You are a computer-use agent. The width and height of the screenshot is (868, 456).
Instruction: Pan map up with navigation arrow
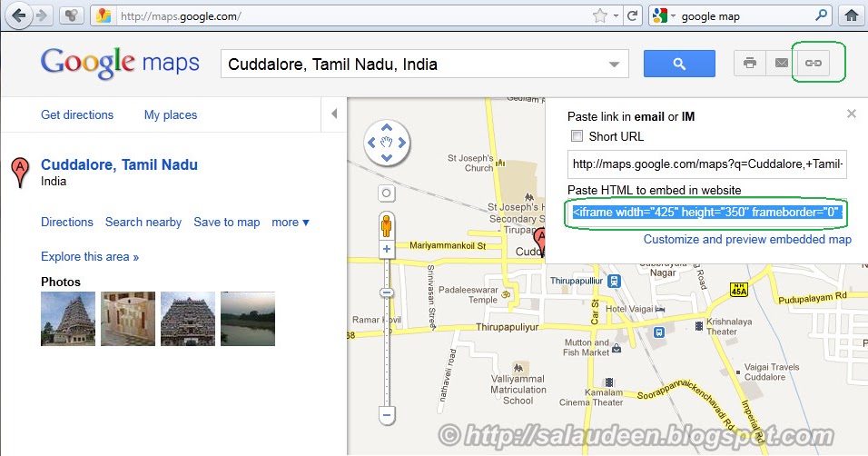point(387,128)
